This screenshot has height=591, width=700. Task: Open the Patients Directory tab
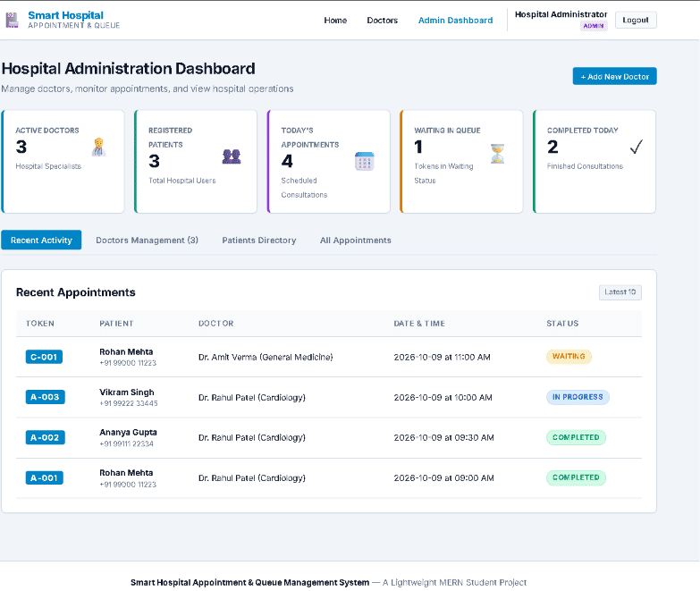(x=259, y=241)
